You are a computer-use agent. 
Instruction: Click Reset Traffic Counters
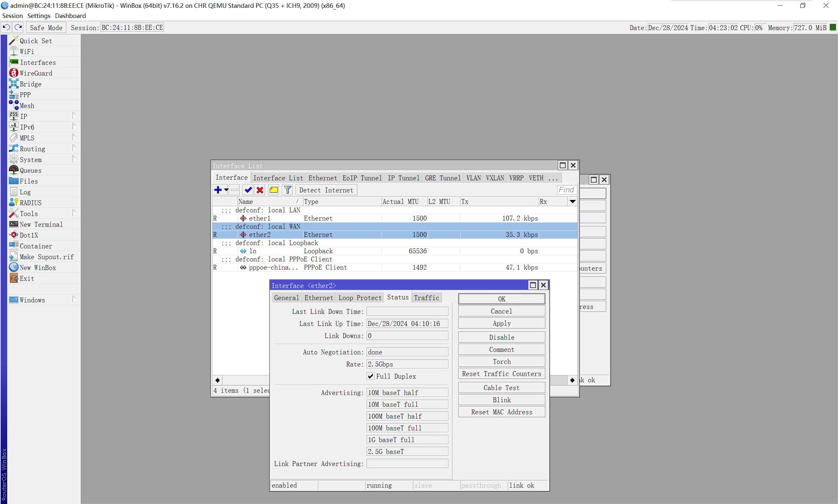[x=502, y=374]
